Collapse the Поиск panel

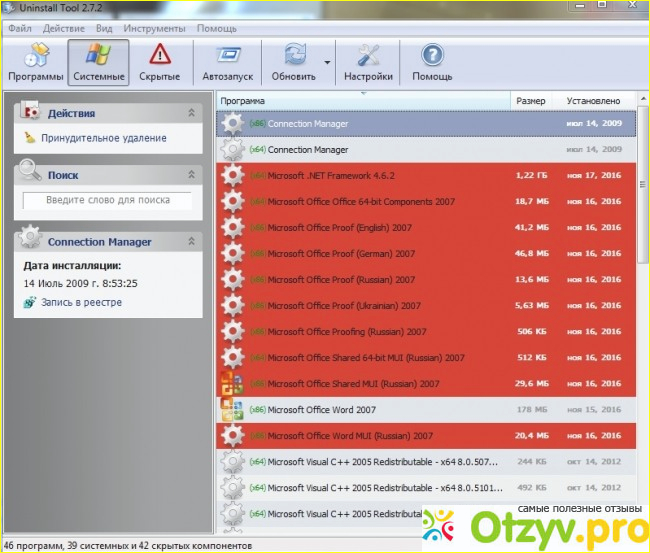(192, 175)
